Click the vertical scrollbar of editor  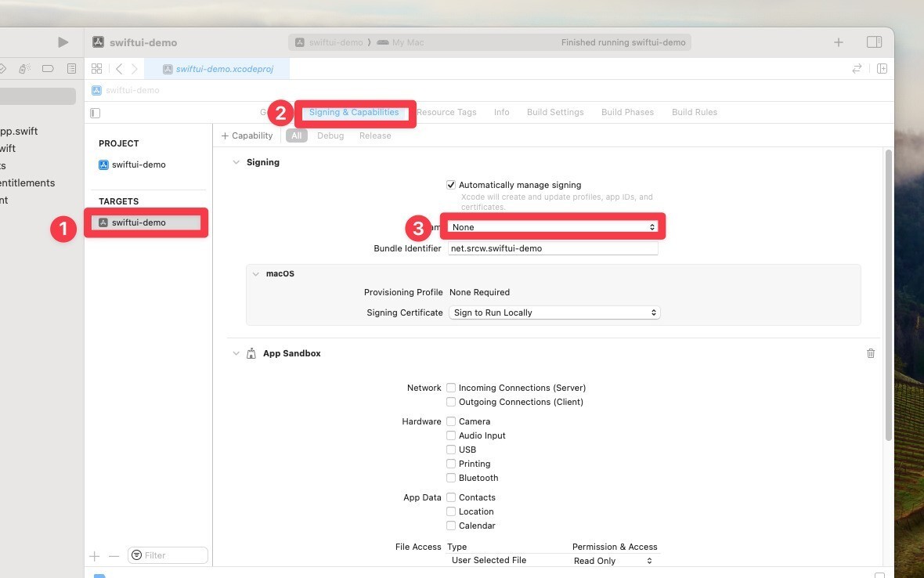pyautogui.click(x=888, y=294)
